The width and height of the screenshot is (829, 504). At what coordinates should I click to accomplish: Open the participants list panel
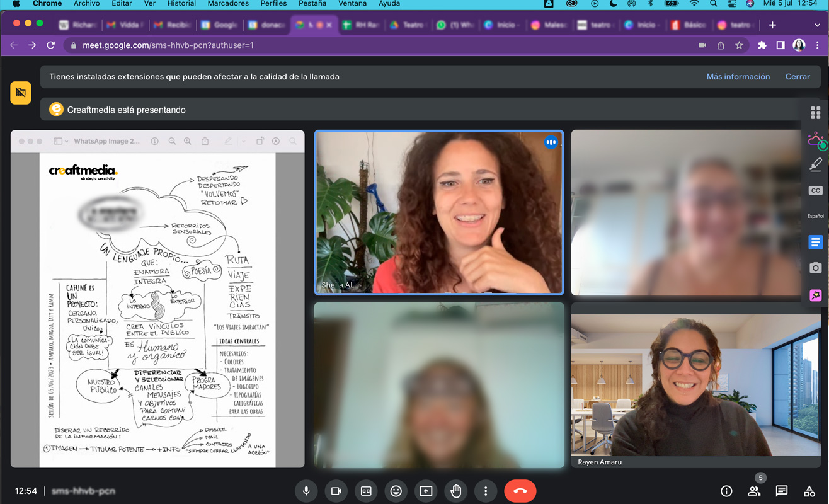coord(754,491)
